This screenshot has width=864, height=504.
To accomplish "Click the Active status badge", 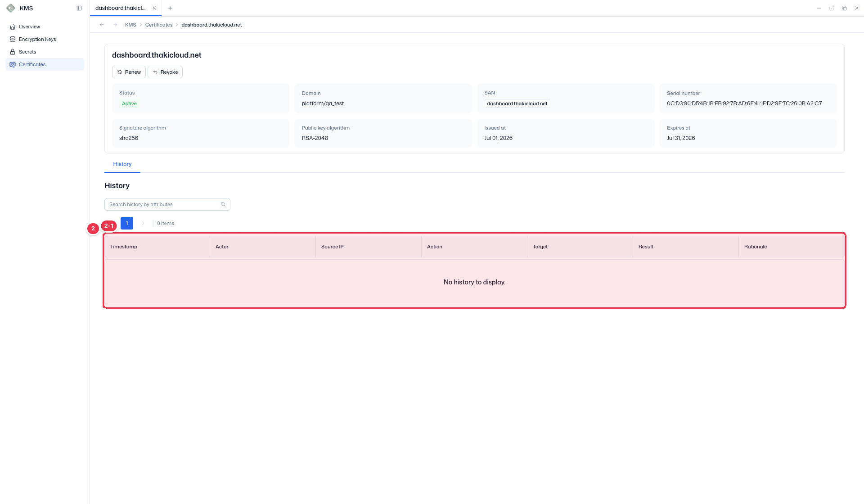I will pos(129,103).
